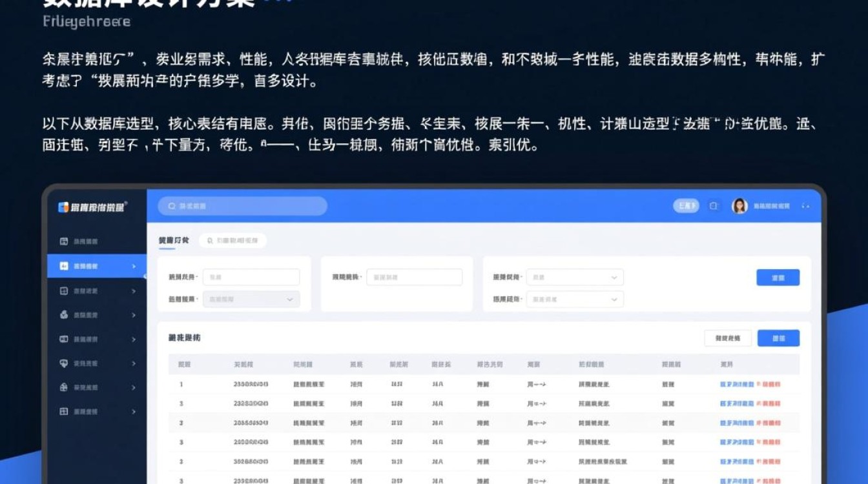
Task: Click the top text input in the first filter card
Action: click(x=251, y=277)
